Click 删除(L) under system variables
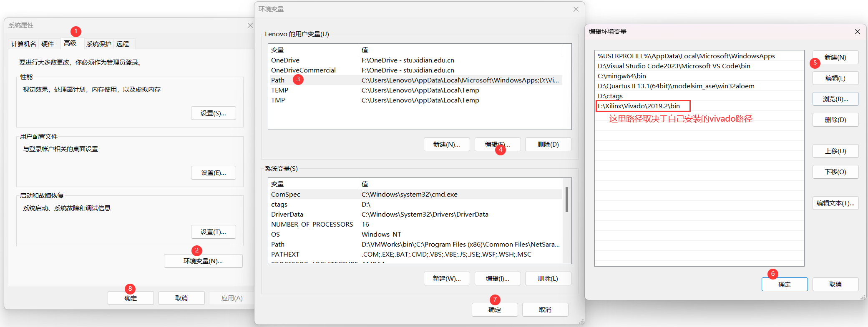 (x=548, y=279)
